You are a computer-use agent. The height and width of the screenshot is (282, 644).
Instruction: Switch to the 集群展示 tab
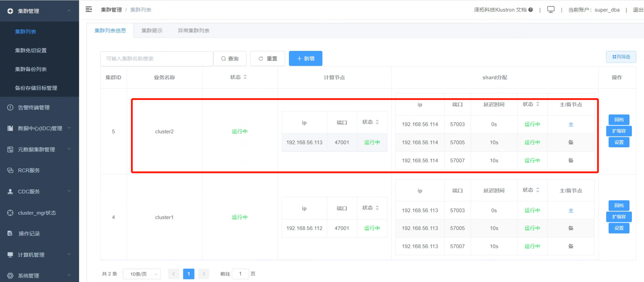(152, 30)
